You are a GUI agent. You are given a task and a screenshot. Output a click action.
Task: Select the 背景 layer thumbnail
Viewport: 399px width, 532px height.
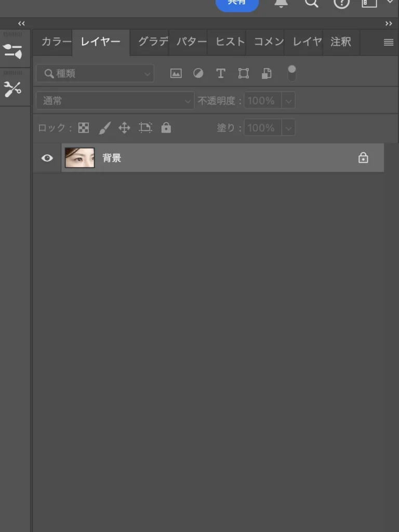point(79,158)
